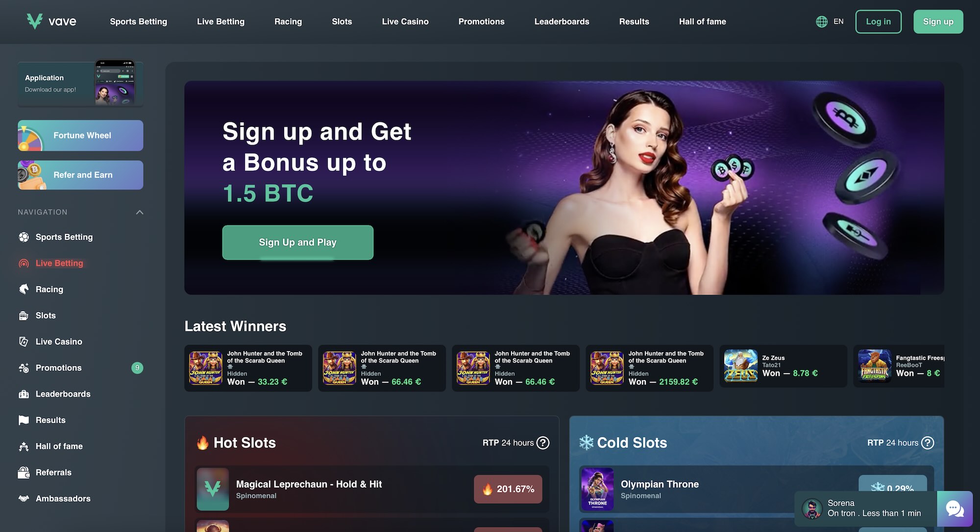
Task: Click the Download our app card
Action: (x=80, y=84)
